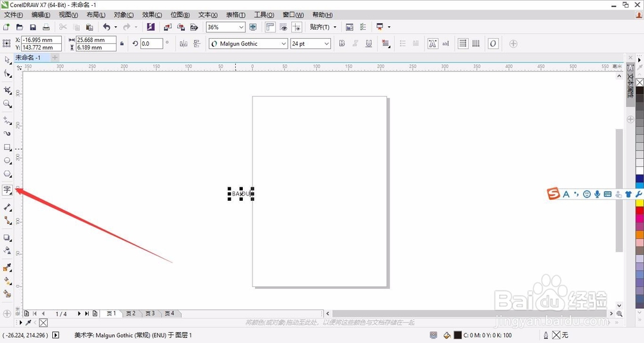The width and height of the screenshot is (644, 343).
Task: Toggle Bold text formatting
Action: pyautogui.click(x=342, y=44)
